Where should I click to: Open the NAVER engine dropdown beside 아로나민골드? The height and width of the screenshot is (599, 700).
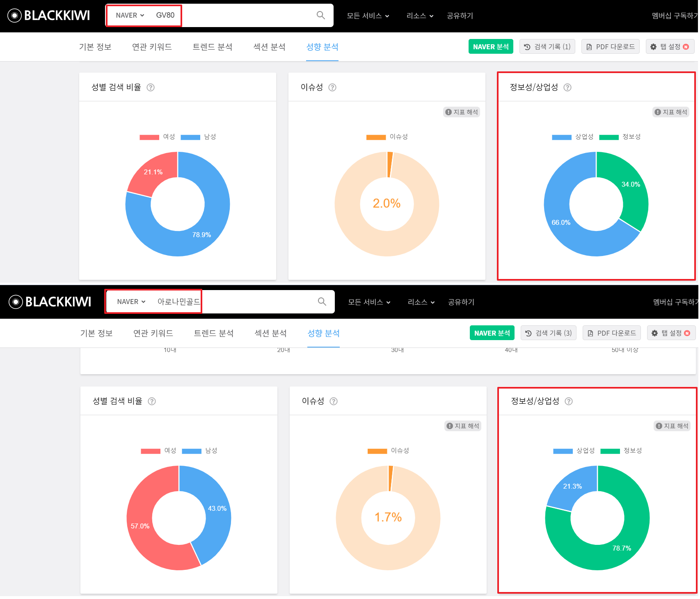(131, 302)
